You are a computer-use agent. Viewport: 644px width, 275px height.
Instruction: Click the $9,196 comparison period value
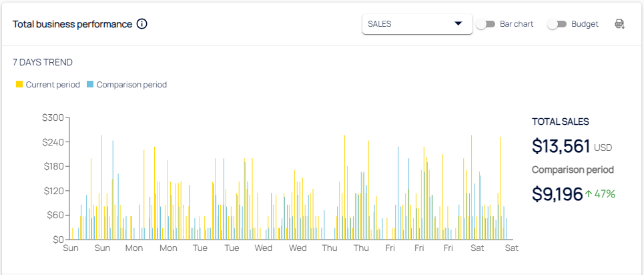tap(557, 194)
